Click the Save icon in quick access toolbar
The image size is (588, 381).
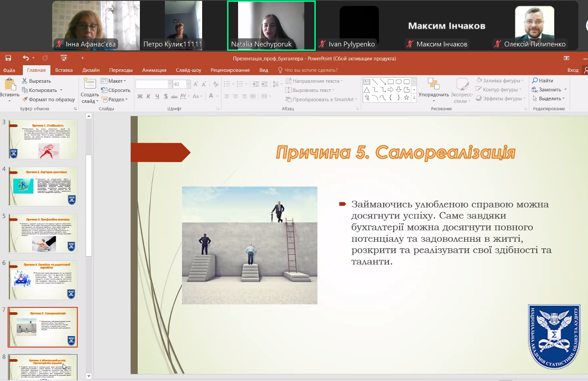8,58
